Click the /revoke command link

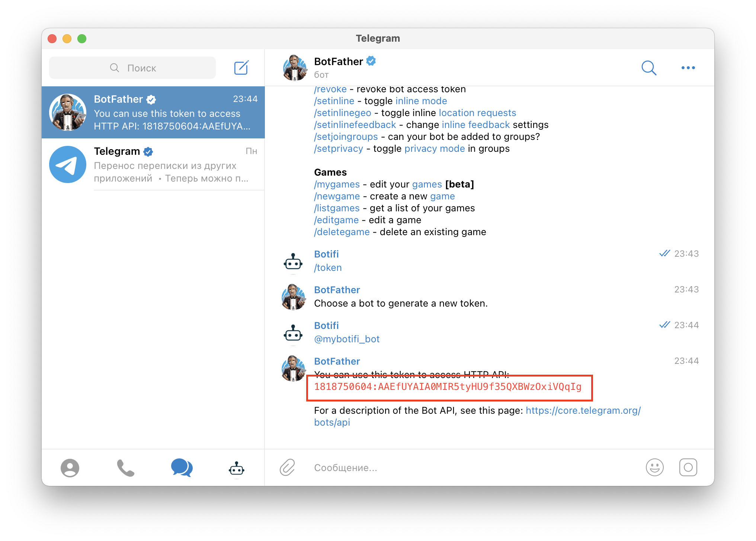(x=330, y=89)
